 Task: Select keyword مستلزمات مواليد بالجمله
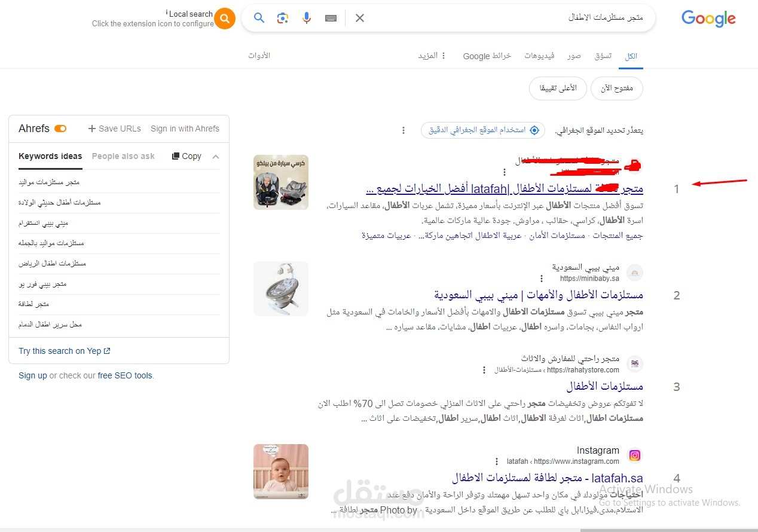(x=51, y=243)
